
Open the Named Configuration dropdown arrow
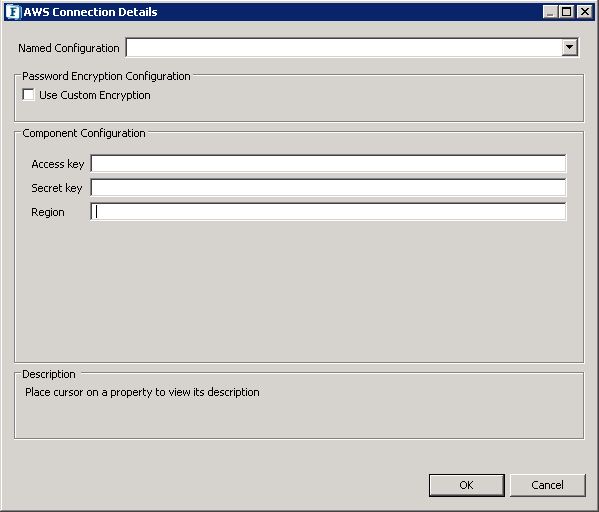569,48
